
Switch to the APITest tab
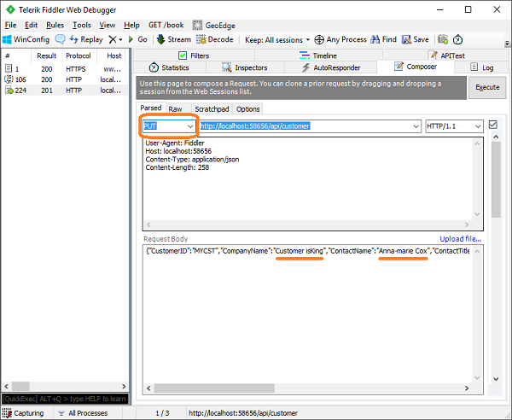[x=446, y=55]
